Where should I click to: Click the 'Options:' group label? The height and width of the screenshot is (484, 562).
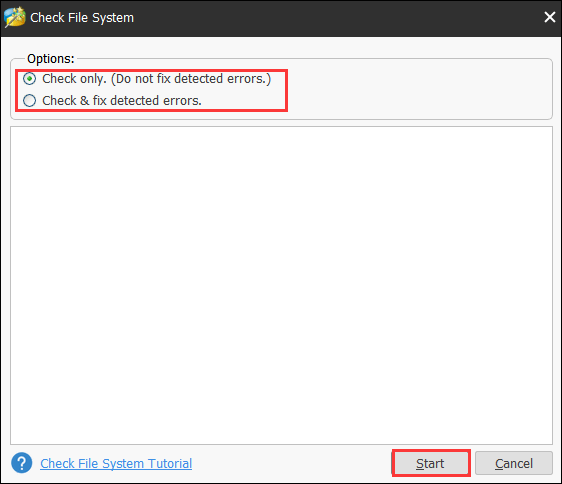(51, 58)
